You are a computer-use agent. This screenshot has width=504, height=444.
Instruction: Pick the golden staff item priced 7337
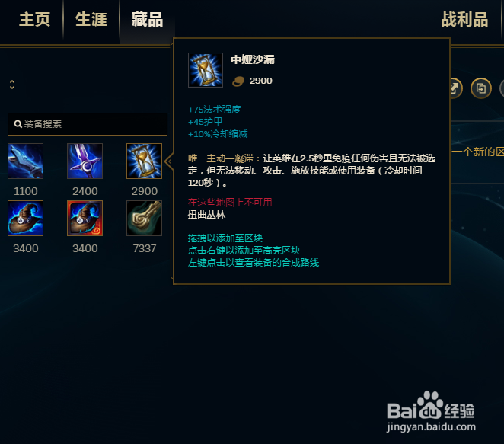[144, 219]
